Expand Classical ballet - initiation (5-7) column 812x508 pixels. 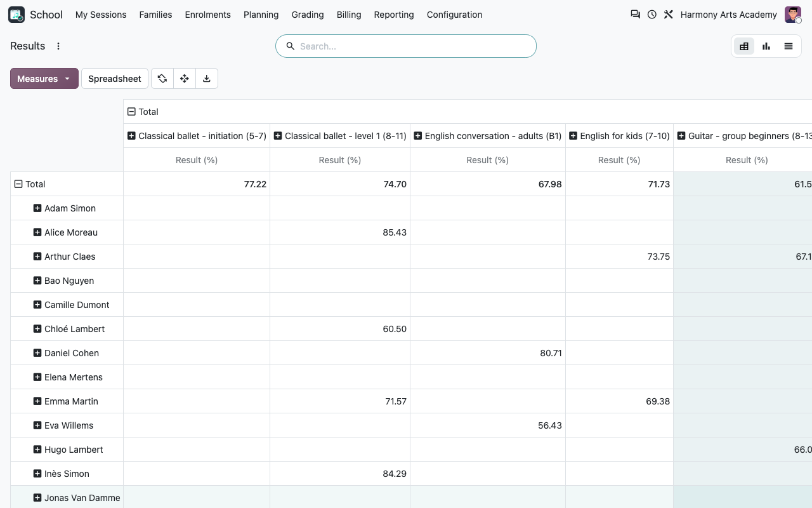tap(131, 136)
